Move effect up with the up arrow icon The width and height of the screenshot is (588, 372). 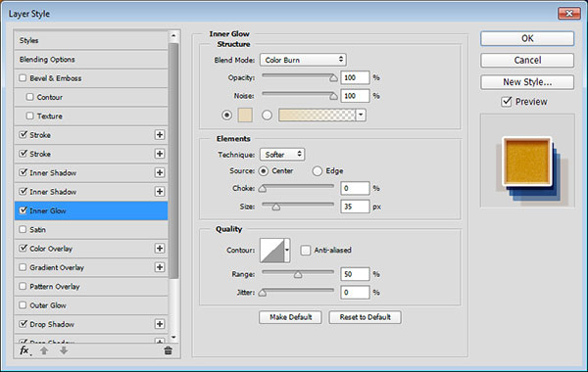(x=44, y=350)
